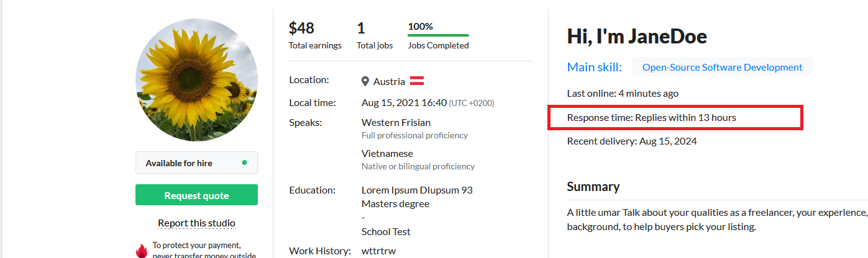Click the Available for hire status
This screenshot has width=868, height=258.
click(x=196, y=163)
